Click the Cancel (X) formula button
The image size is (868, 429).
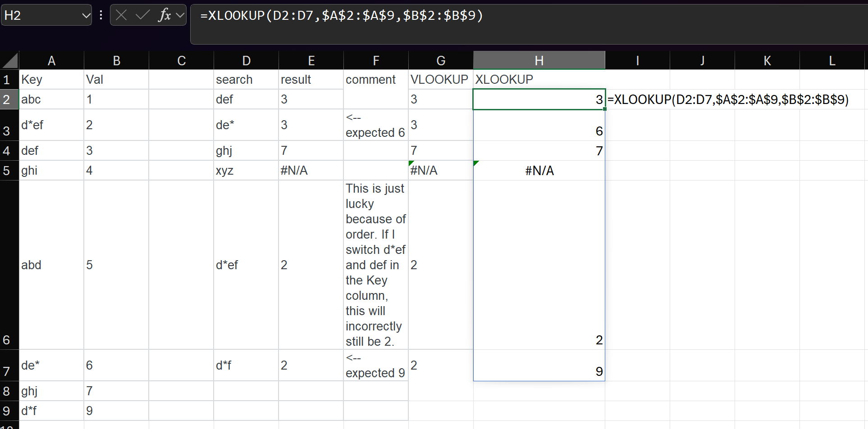click(121, 15)
